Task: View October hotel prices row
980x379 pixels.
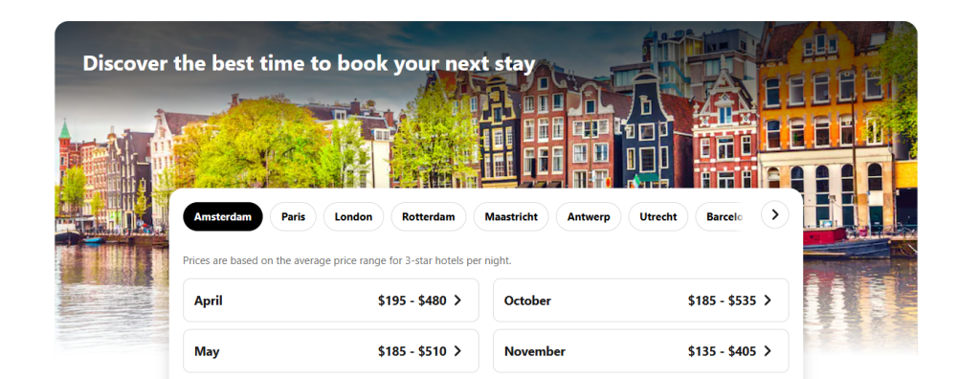Action: click(x=640, y=301)
